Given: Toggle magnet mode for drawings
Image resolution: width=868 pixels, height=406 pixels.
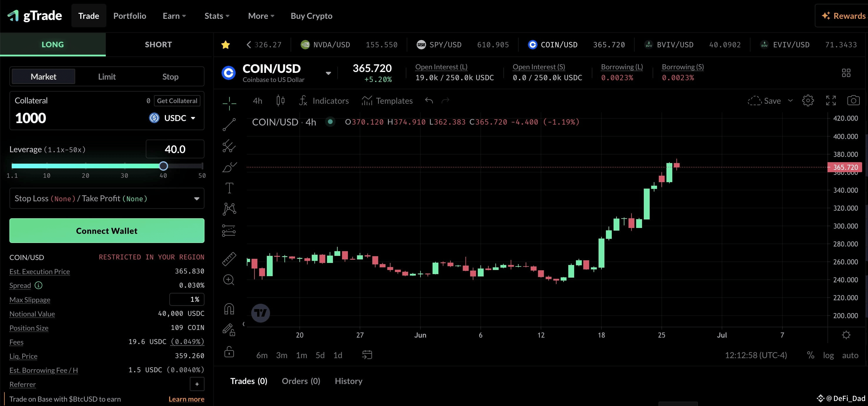Looking at the screenshot, I should [x=229, y=309].
